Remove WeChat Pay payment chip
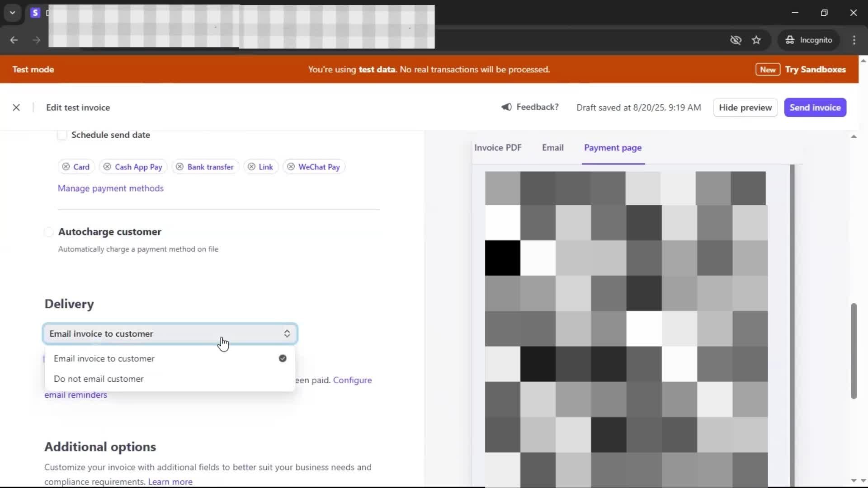This screenshot has width=868, height=488. (291, 167)
